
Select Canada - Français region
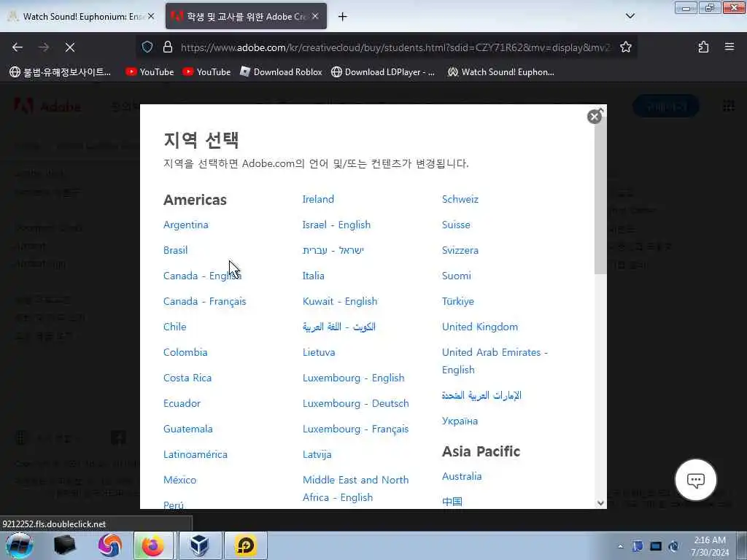(x=205, y=301)
